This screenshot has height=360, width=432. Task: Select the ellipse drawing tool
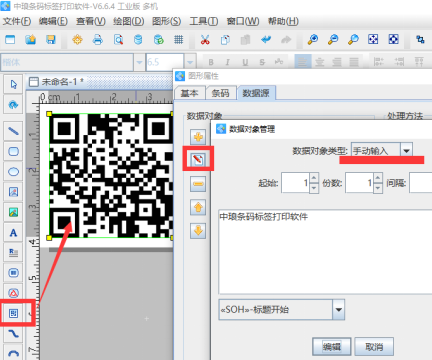(13, 172)
